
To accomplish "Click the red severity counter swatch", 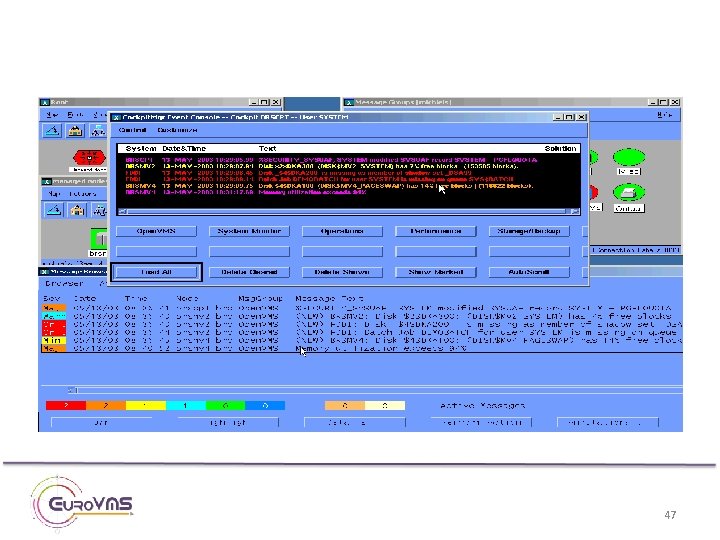I will (66, 405).
